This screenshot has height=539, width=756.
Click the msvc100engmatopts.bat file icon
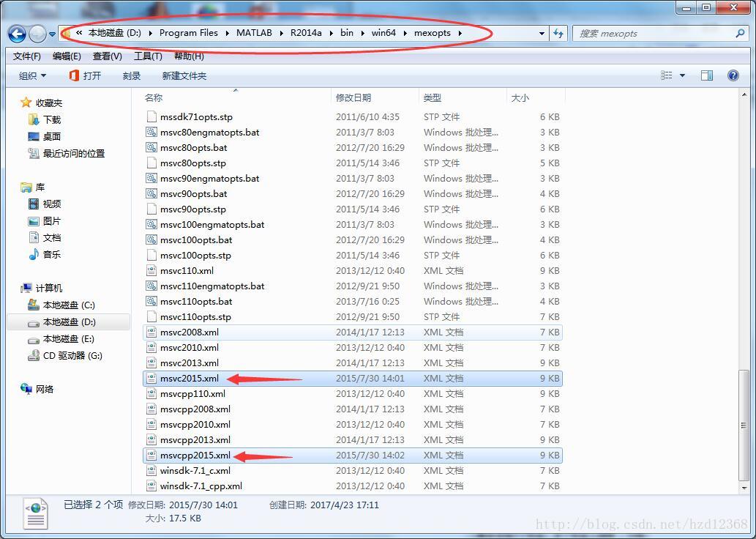[x=151, y=224]
